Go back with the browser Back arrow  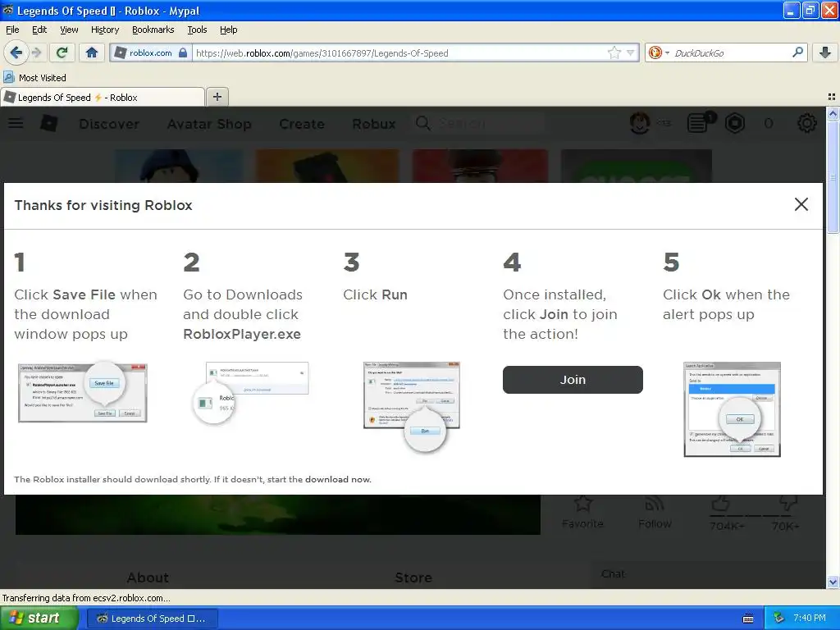pos(16,52)
